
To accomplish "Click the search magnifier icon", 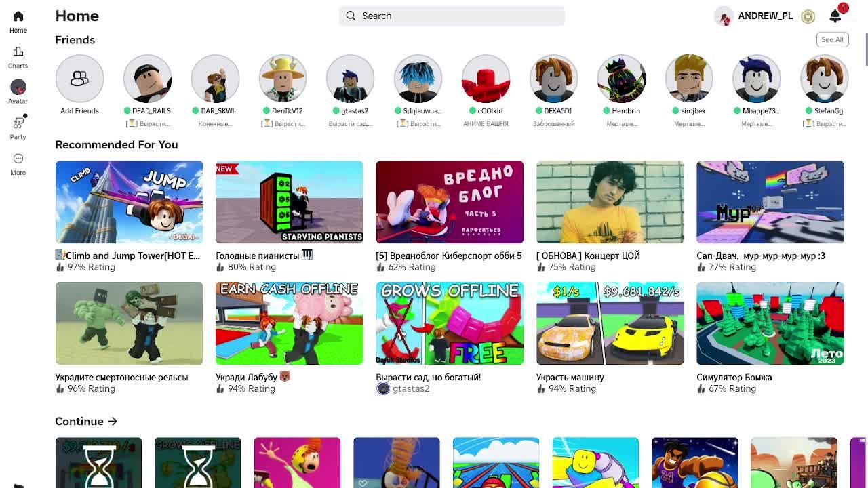I will click(x=351, y=16).
